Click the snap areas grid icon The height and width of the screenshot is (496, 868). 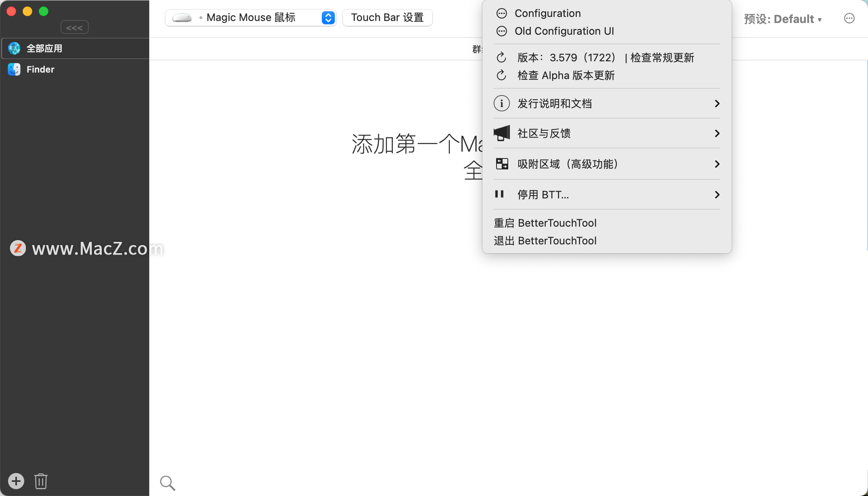click(x=502, y=164)
